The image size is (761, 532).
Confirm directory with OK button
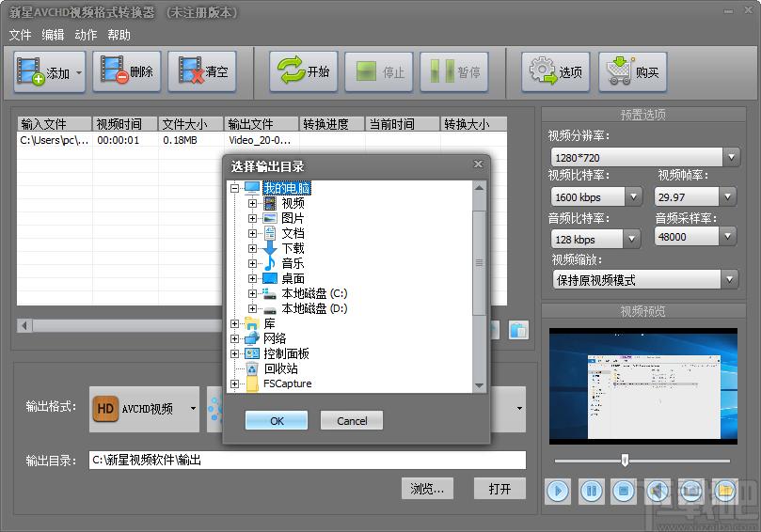point(277,420)
